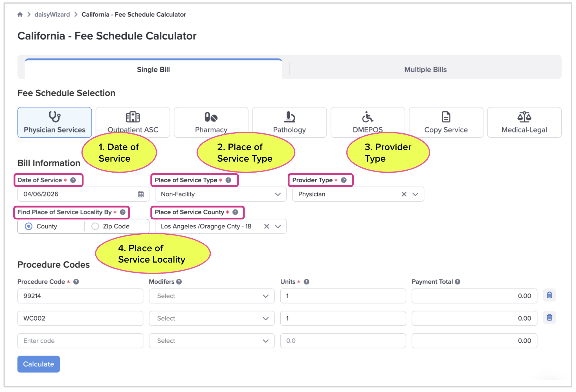The image size is (576, 392).
Task: Click the empty Enter code field
Action: click(x=80, y=341)
